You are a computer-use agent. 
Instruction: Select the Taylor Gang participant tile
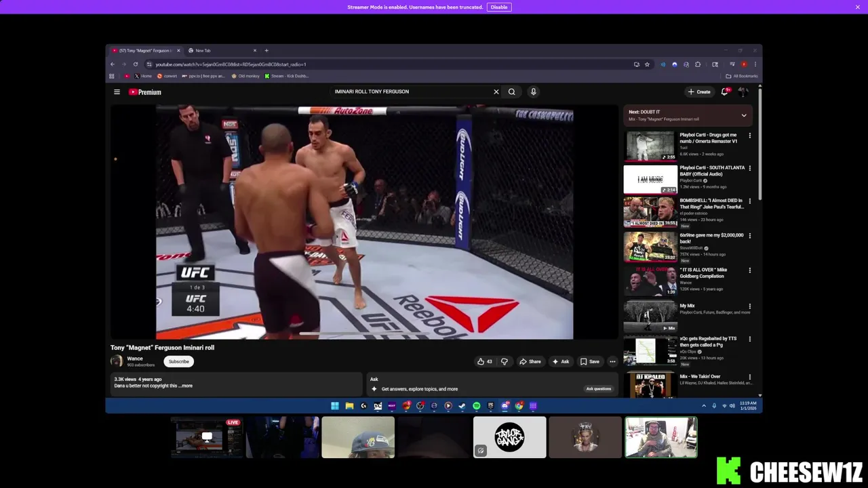click(x=509, y=437)
